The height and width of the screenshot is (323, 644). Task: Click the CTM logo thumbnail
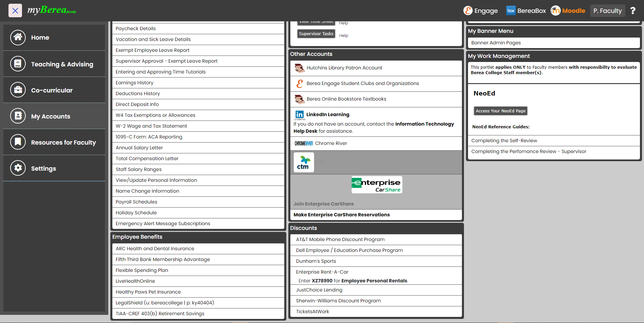pyautogui.click(x=304, y=163)
